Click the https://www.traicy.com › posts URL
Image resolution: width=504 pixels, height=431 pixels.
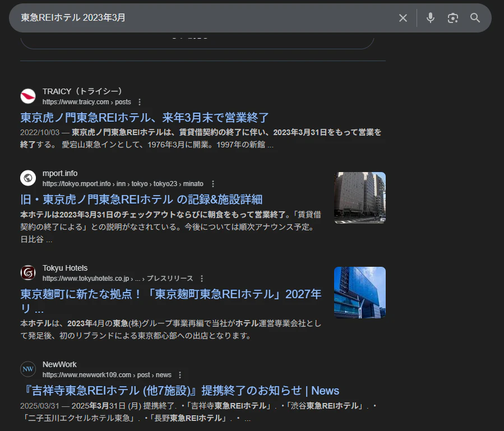[x=87, y=102]
